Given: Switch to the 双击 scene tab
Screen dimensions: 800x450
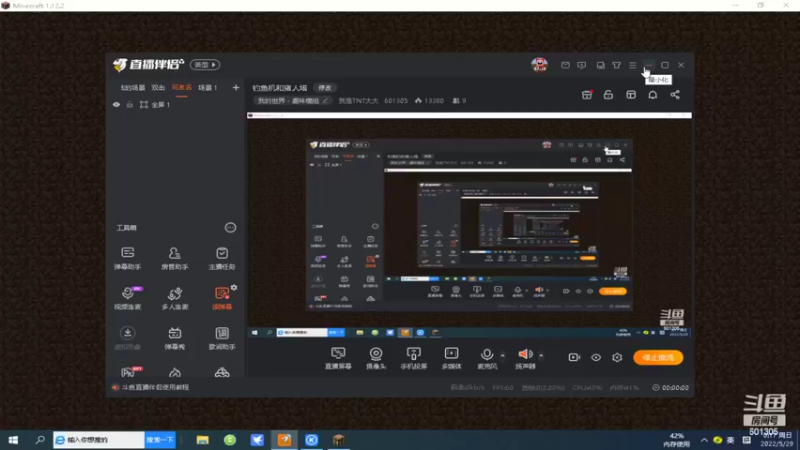Looking at the screenshot, I should 158,88.
